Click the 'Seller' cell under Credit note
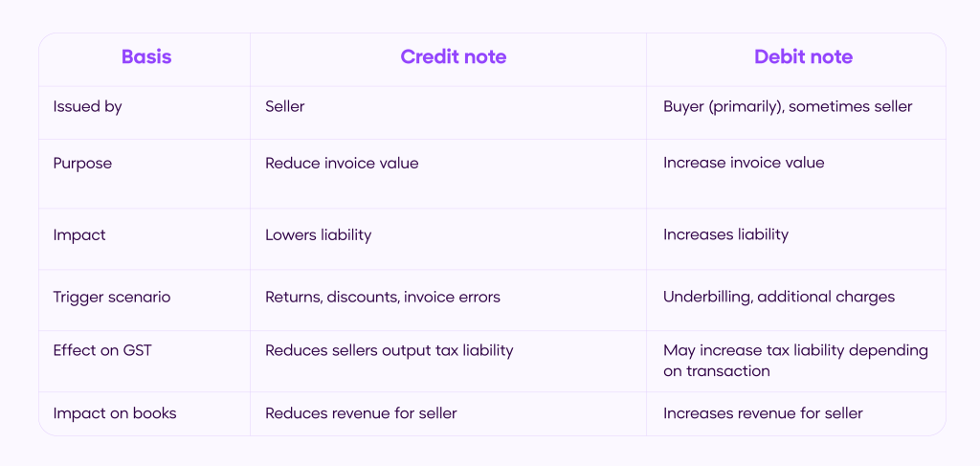Image resolution: width=980 pixels, height=466 pixels. (284, 106)
